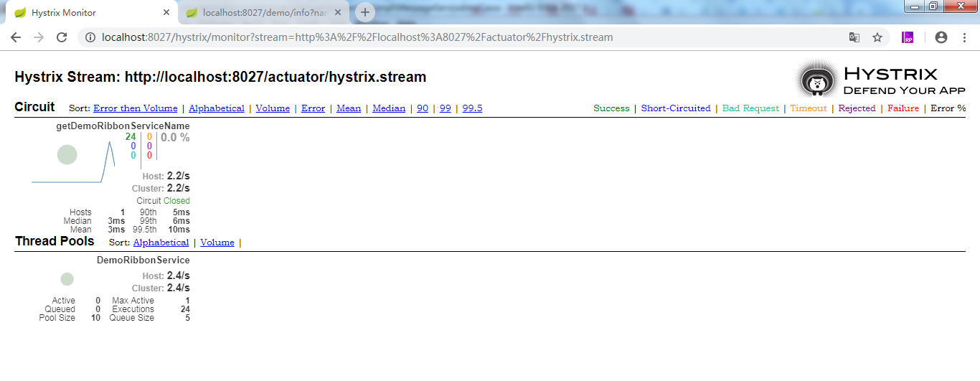Click the Timeout legend label
Image resolution: width=980 pixels, height=381 pixels.
(x=809, y=108)
